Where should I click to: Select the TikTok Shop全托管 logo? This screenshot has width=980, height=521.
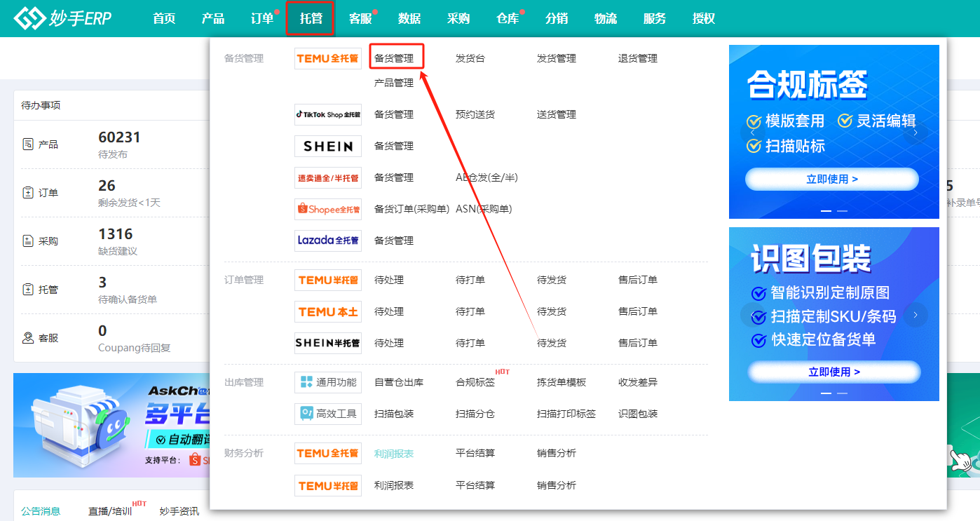pos(328,114)
